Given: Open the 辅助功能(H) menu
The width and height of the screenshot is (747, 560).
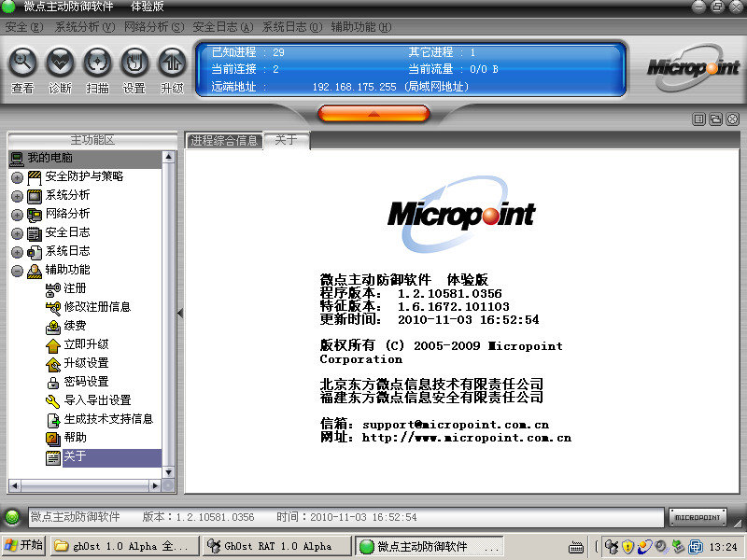Looking at the screenshot, I should pyautogui.click(x=361, y=27).
